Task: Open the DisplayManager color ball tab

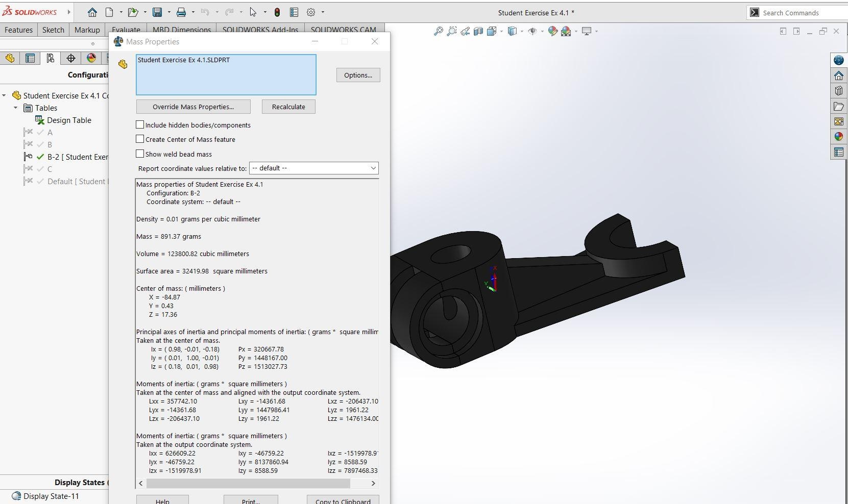Action: coord(91,58)
